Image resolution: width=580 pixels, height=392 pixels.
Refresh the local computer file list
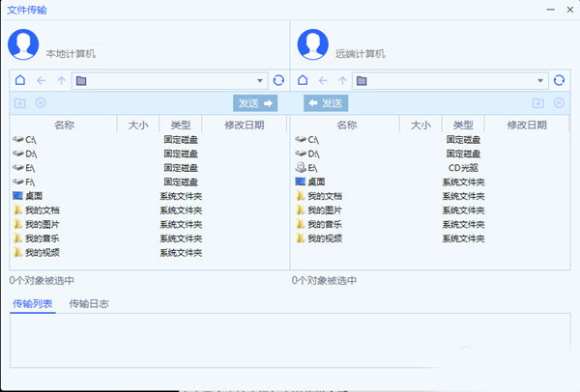tap(278, 81)
